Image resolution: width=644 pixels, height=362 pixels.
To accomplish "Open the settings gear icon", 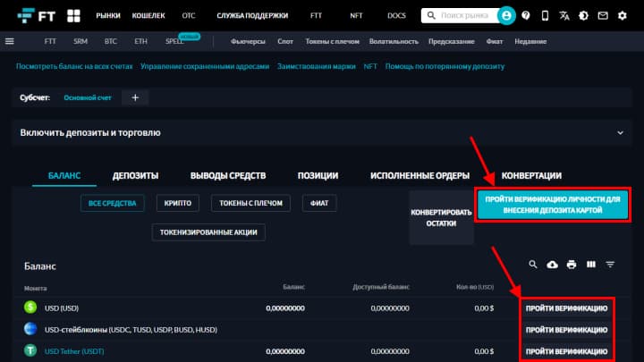I will 623,15.
